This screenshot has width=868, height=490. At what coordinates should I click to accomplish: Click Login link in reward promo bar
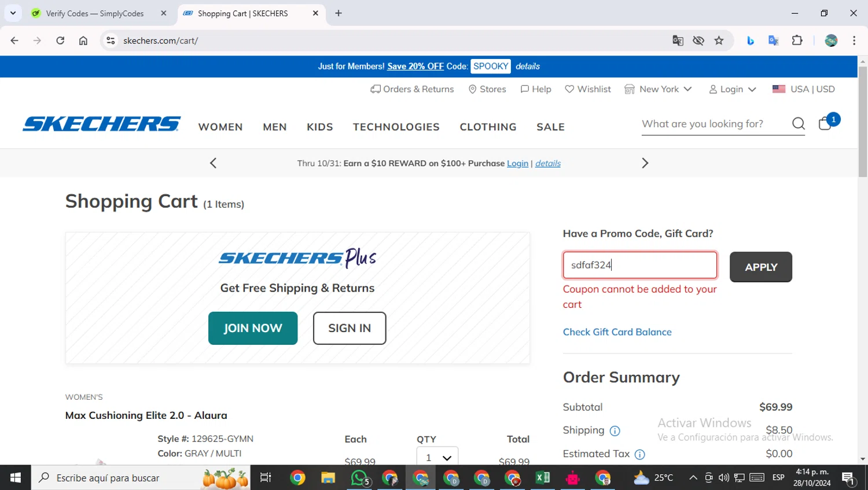point(517,164)
